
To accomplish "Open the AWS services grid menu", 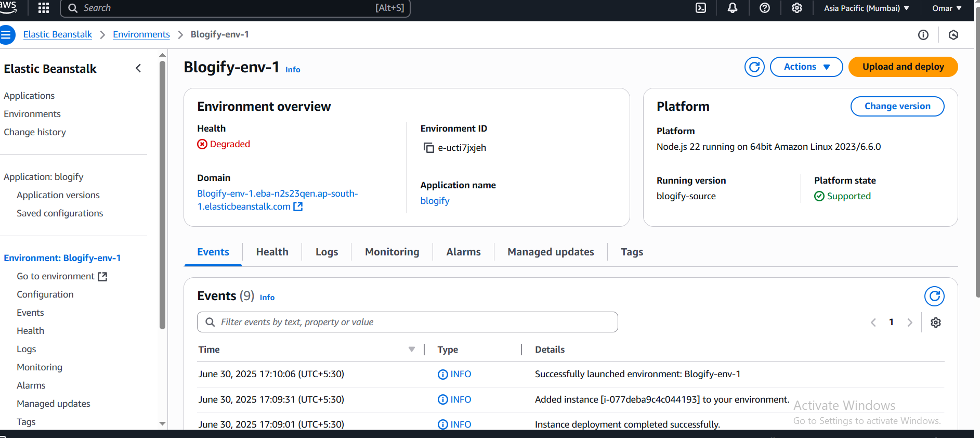I will click(44, 8).
